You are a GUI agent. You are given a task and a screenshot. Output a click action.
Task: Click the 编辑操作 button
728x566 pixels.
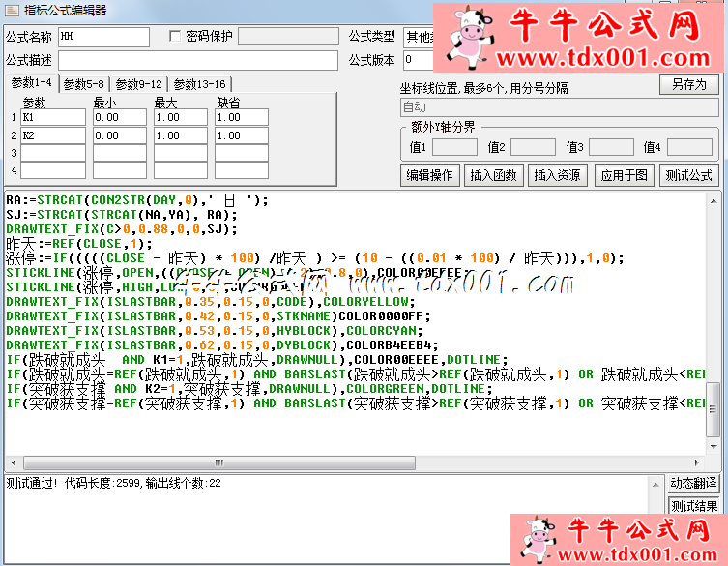click(429, 176)
